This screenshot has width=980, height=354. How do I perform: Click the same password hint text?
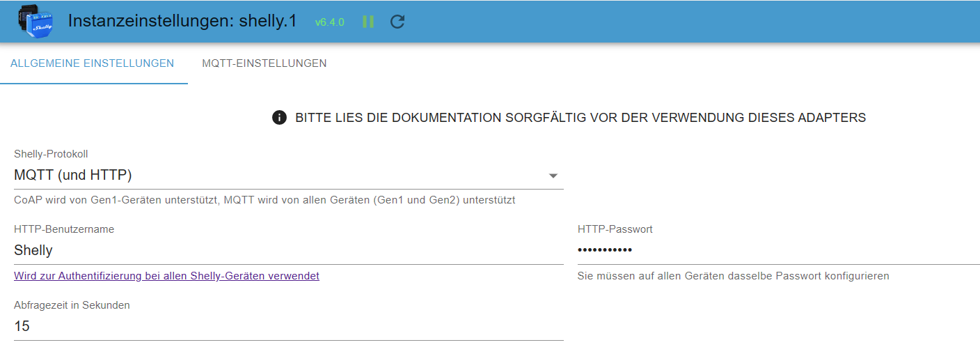pos(734,276)
